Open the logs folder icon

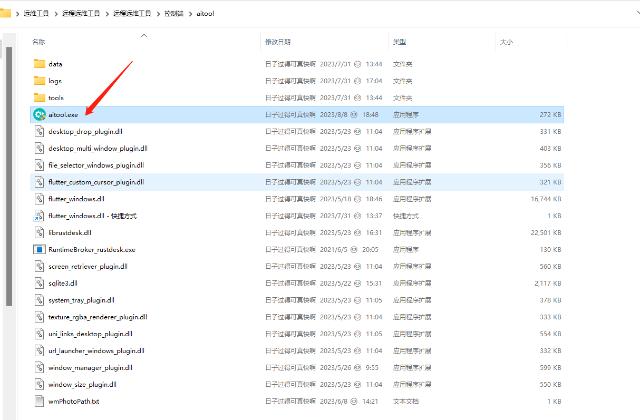click(40, 81)
